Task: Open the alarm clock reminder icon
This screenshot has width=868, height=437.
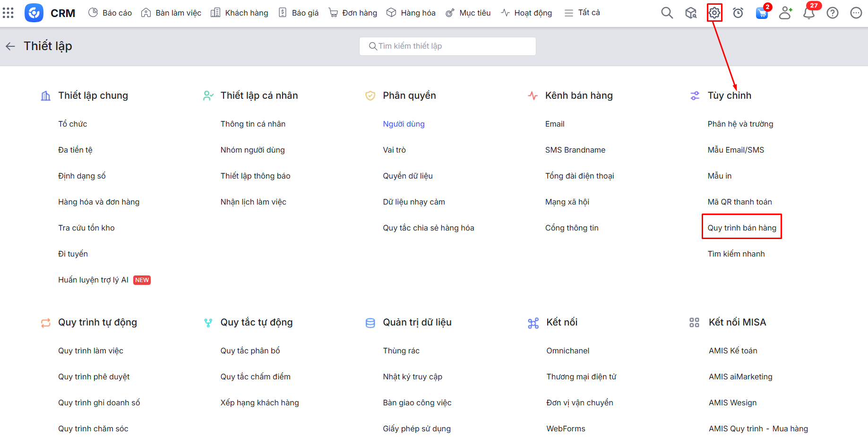Action: pyautogui.click(x=738, y=13)
